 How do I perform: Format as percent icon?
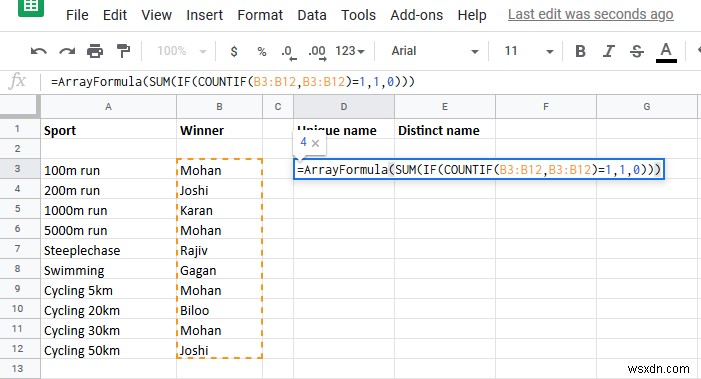click(x=262, y=52)
